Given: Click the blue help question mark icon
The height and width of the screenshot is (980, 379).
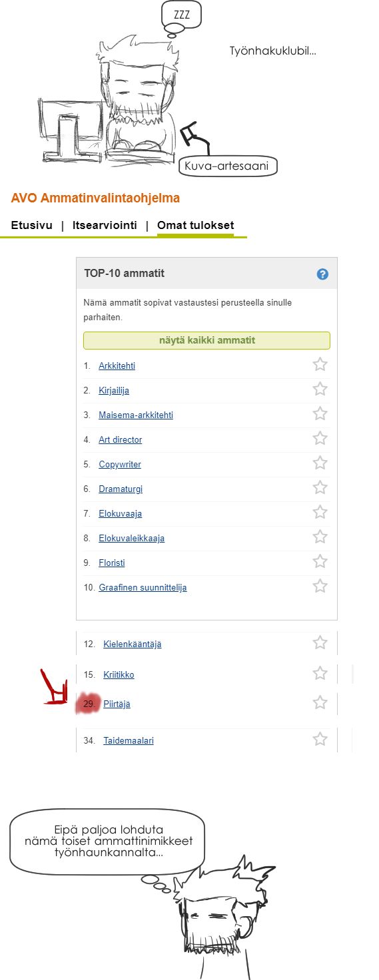Looking at the screenshot, I should tap(322, 274).
